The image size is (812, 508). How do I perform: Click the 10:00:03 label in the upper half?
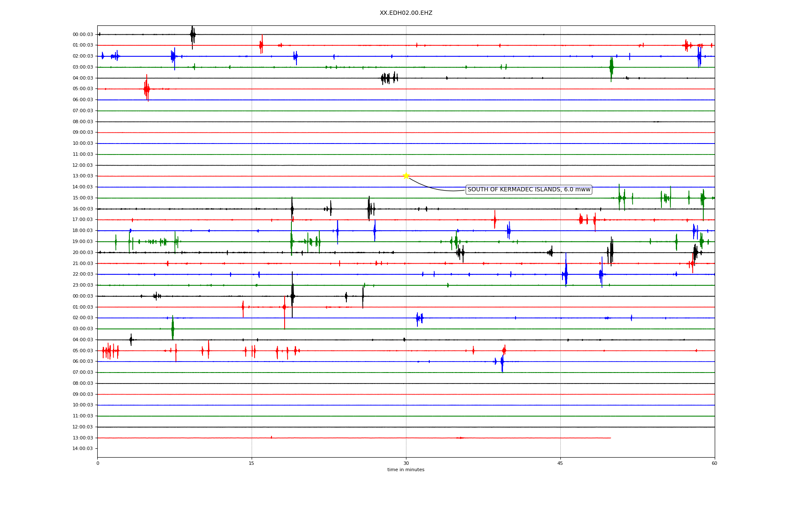[82, 144]
